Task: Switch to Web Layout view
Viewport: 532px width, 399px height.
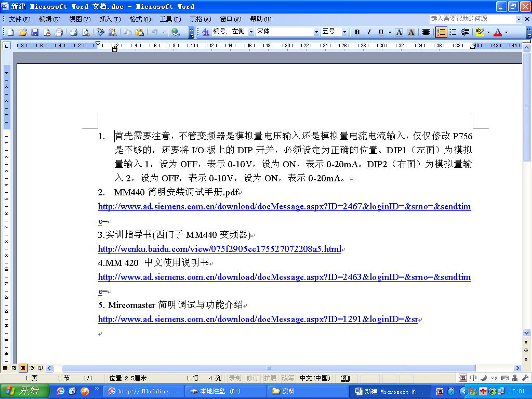Action: 14,368
